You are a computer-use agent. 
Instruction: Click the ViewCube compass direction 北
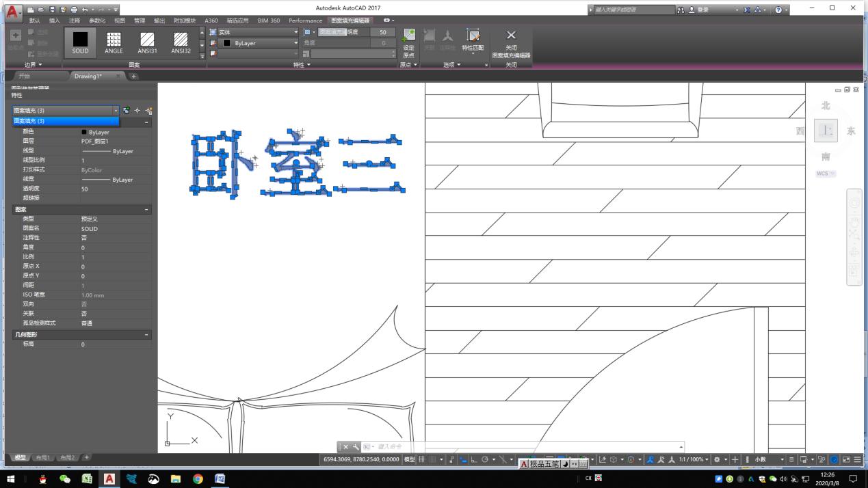[x=825, y=105]
